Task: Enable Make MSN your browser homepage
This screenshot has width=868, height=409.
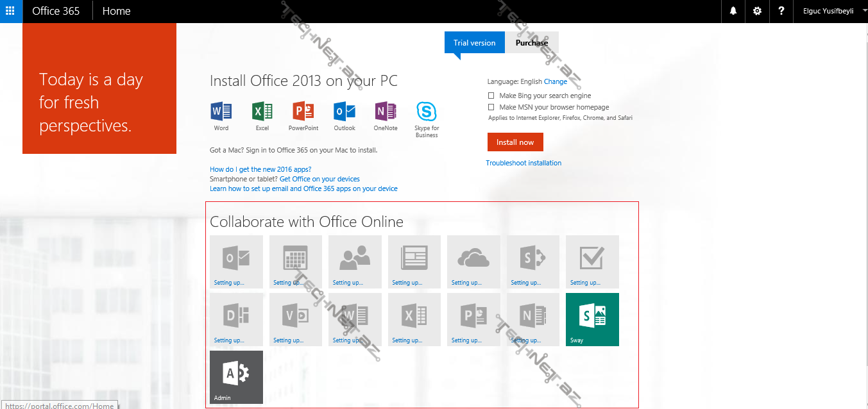Action: coord(491,107)
